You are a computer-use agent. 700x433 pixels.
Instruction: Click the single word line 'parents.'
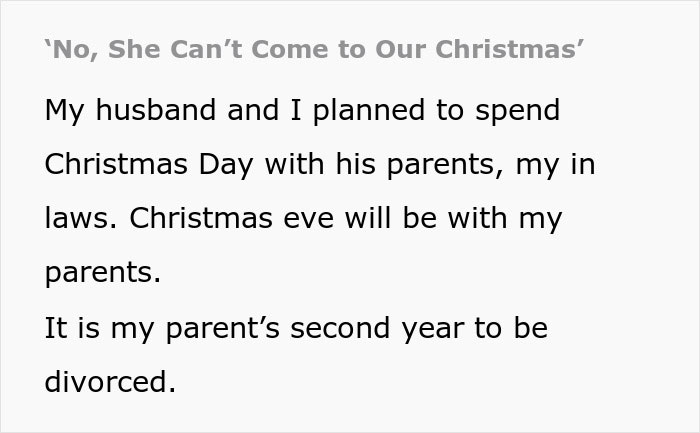click(102, 273)
